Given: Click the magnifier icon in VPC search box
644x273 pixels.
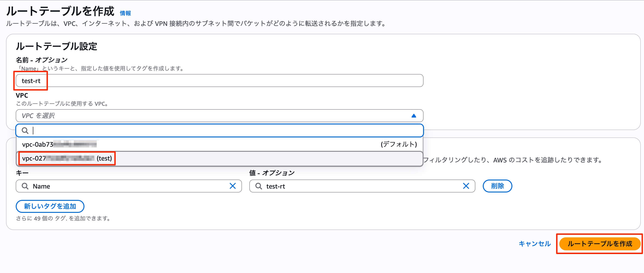Looking at the screenshot, I should (x=25, y=130).
